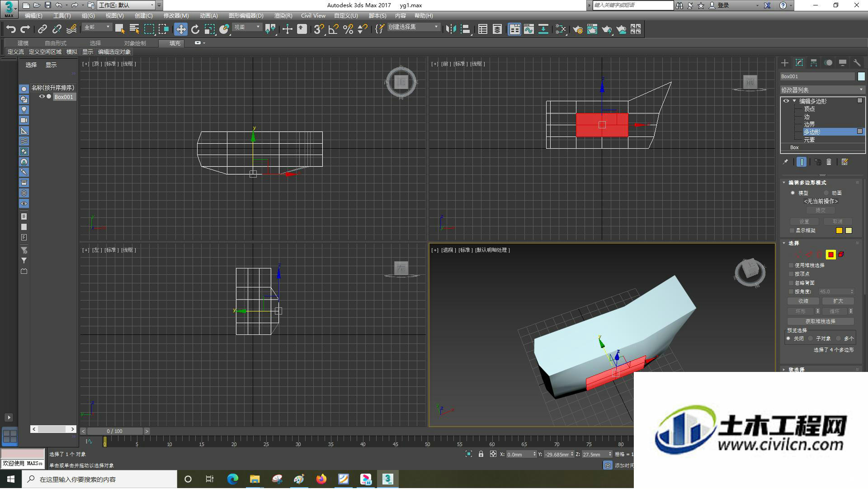This screenshot has height=489, width=868.
Task: Enable the 忽略背面 checkbox
Action: tap(791, 283)
